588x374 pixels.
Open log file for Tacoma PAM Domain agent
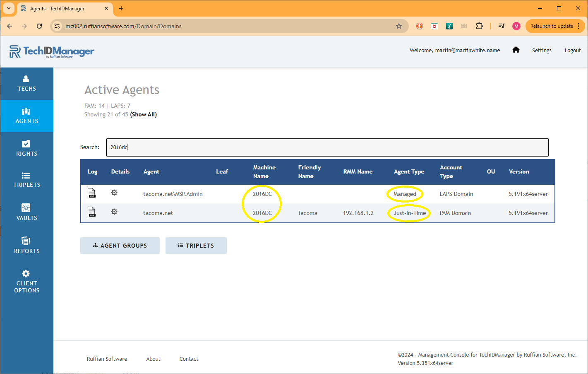[x=91, y=212]
